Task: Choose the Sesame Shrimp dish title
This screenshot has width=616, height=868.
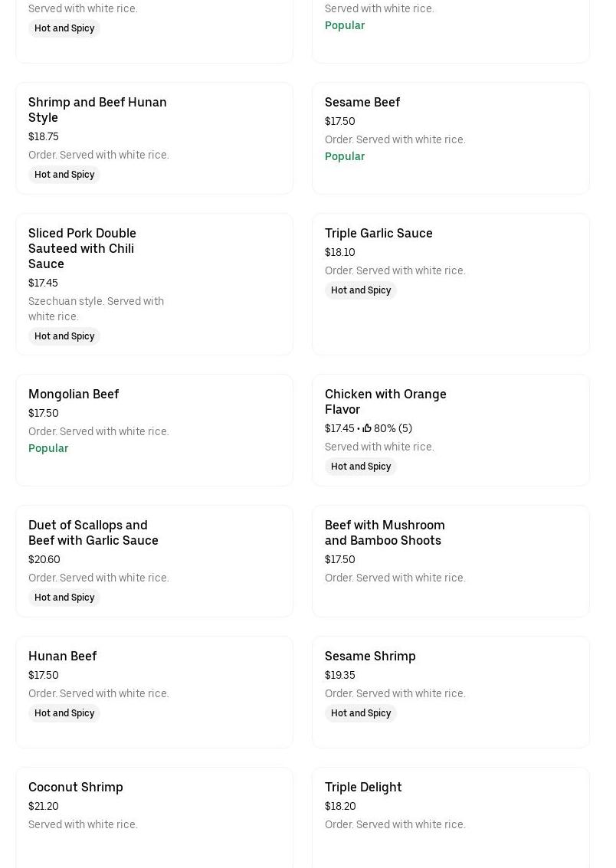Action: coord(370,656)
